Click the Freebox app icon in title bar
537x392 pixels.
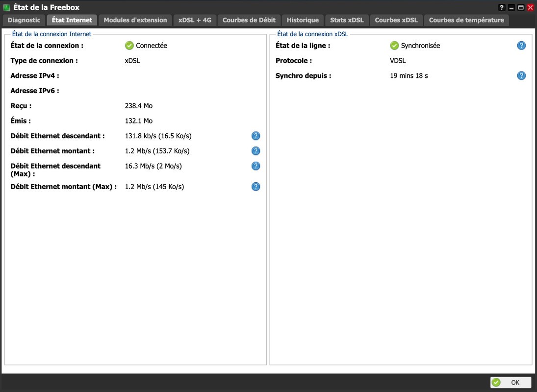[6, 7]
